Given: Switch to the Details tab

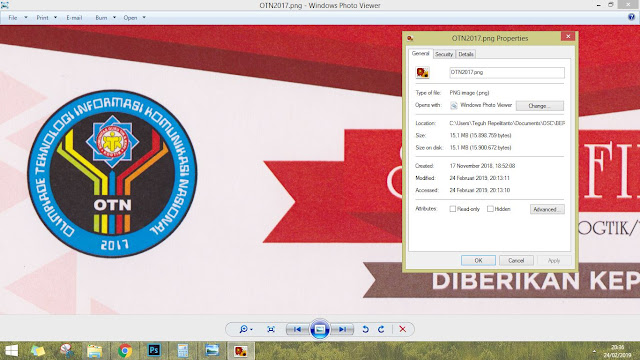Looking at the screenshot, I should pos(466,54).
